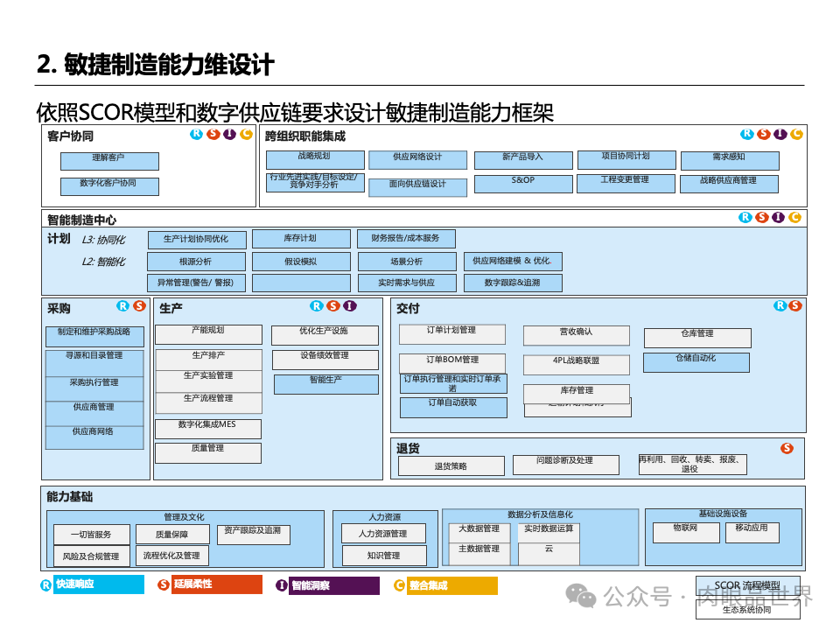Pick the S badge in 智能制造中心 header
This screenshot has height=630, width=840.
pos(762,217)
